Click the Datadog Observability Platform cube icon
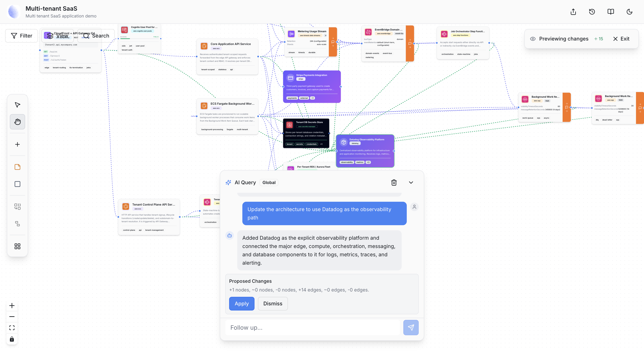Viewport: 644px width, 351px height. [x=344, y=142]
